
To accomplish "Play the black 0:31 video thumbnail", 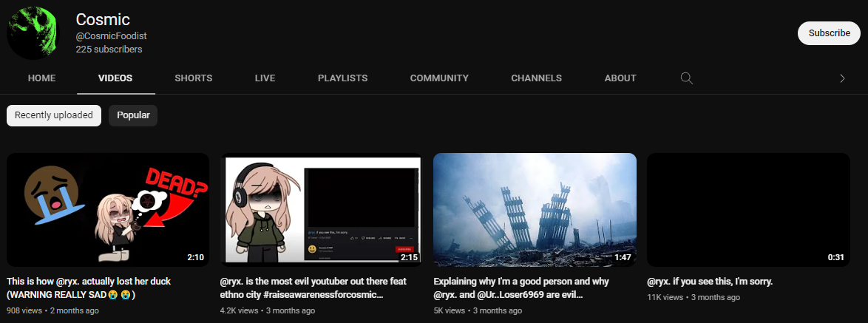I will (x=748, y=209).
